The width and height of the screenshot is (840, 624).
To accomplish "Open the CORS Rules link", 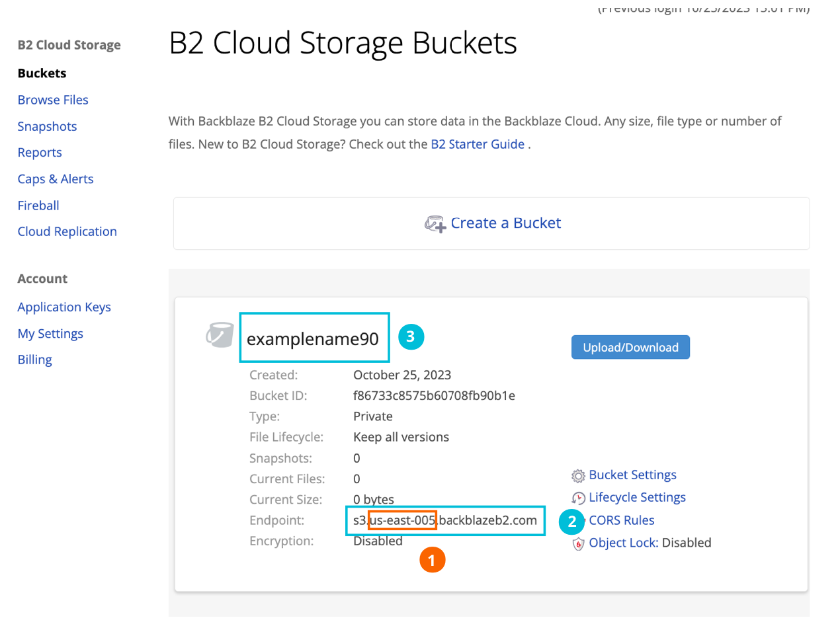I will [x=621, y=520].
